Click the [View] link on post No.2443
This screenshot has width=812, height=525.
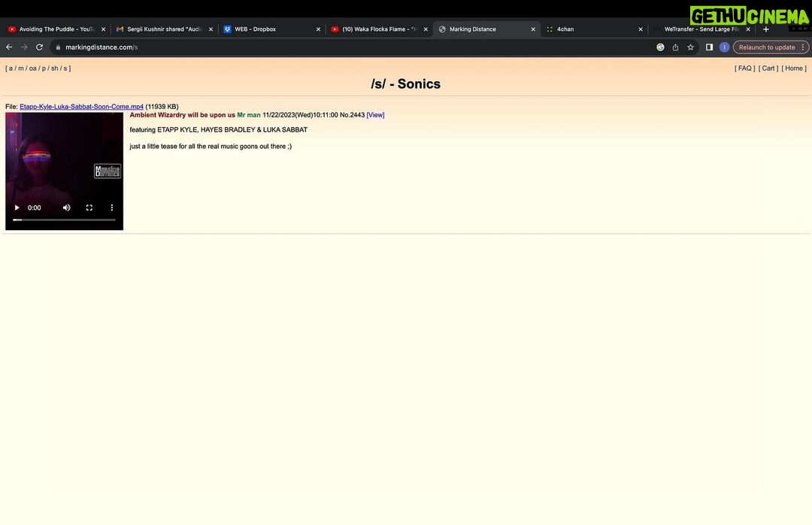coord(375,115)
